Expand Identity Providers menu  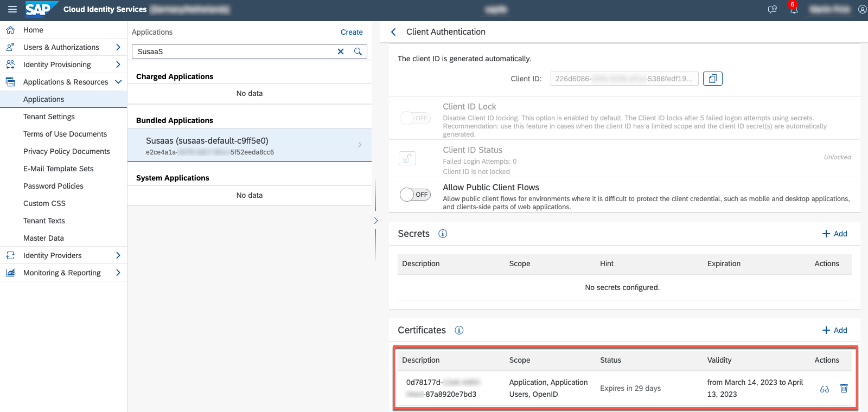(118, 255)
